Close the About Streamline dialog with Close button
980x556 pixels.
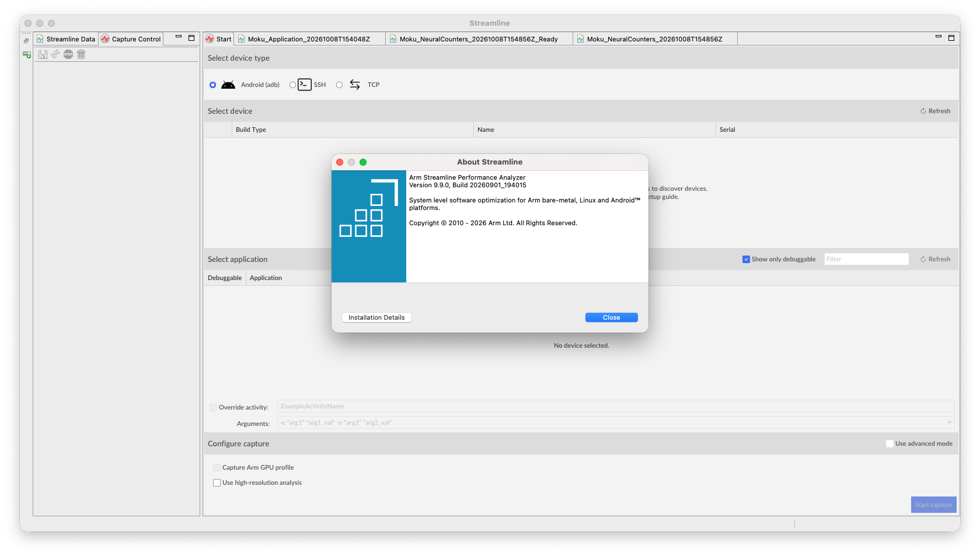611,317
